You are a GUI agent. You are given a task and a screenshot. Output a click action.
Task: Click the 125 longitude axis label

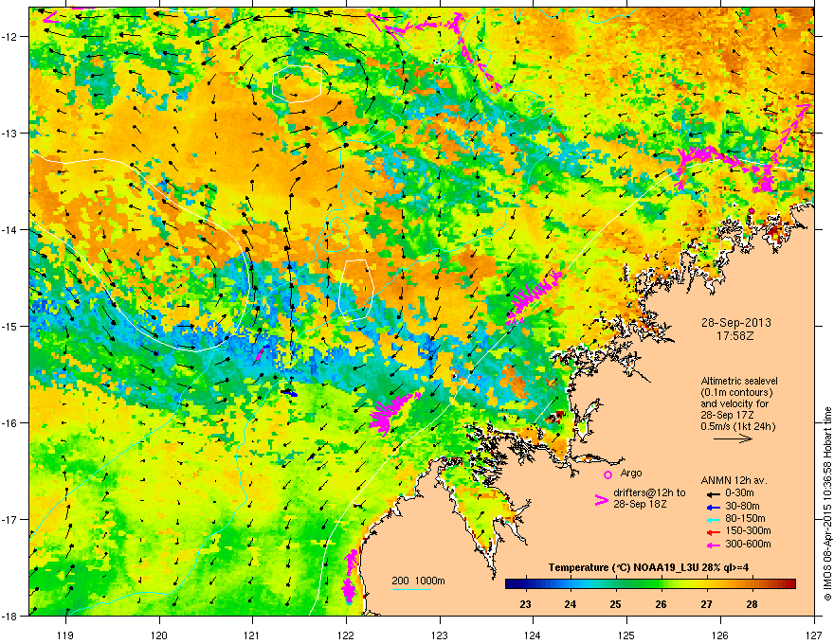click(626, 635)
